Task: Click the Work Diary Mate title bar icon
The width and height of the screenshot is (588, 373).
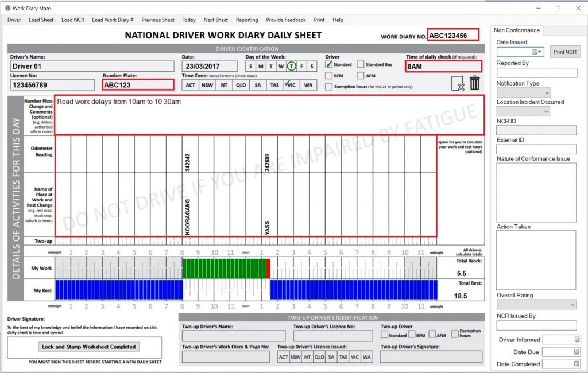Action: point(7,8)
